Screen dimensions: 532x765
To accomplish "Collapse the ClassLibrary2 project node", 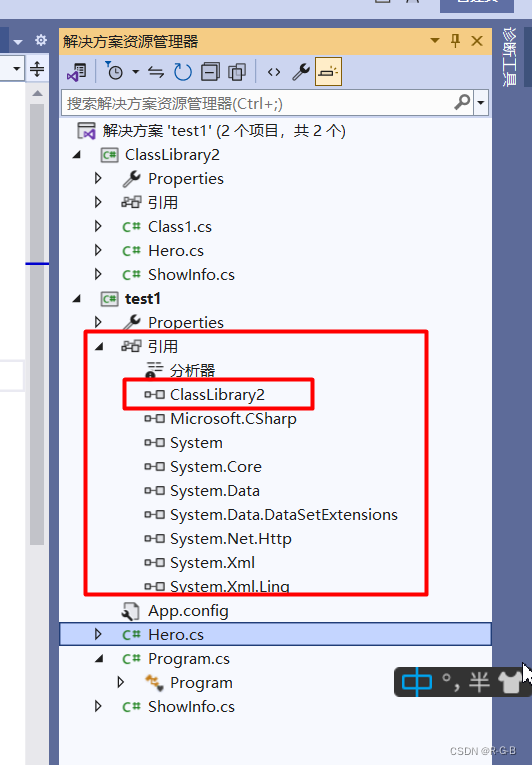I will tap(77, 155).
